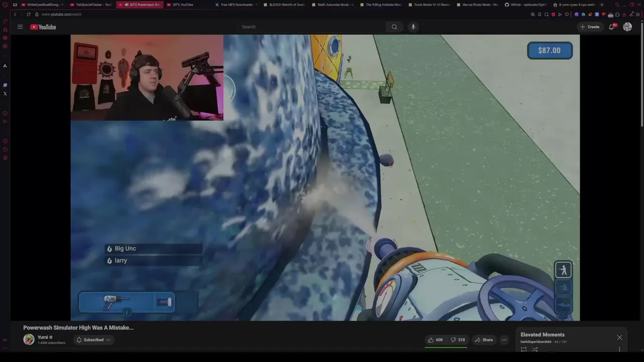Viewport: 644px width, 362px height.
Task: Open the X (Twitter) sidebar icon
Action: point(5,94)
